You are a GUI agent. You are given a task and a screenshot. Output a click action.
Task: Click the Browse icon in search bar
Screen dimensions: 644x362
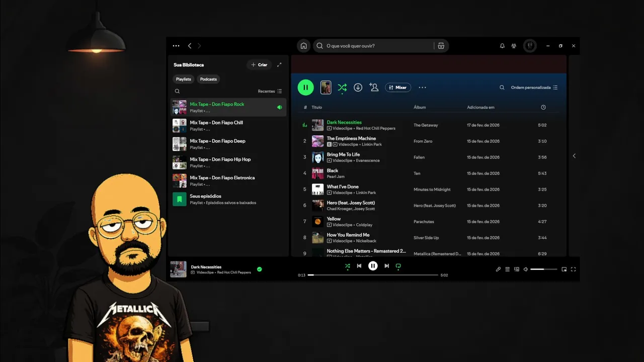441,46
